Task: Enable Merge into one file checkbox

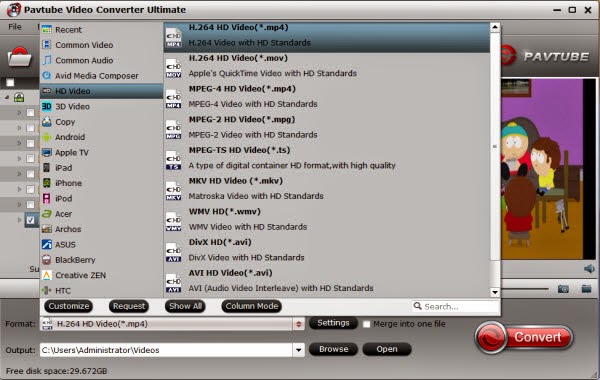Action: pyautogui.click(x=366, y=324)
